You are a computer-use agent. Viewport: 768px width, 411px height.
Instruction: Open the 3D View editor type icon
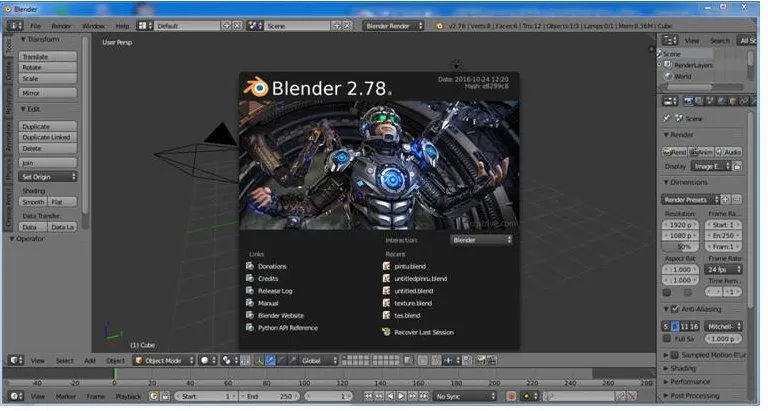(x=16, y=361)
